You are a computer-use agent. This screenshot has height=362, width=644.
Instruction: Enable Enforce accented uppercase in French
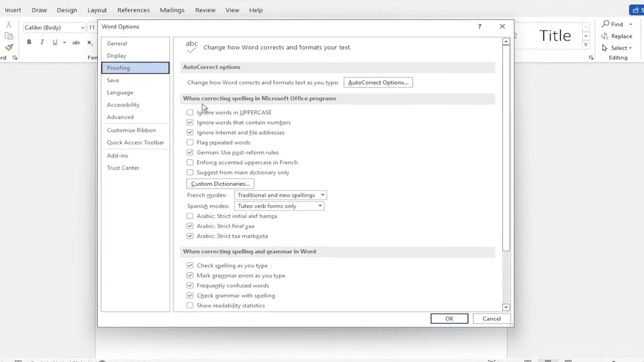pyautogui.click(x=190, y=162)
